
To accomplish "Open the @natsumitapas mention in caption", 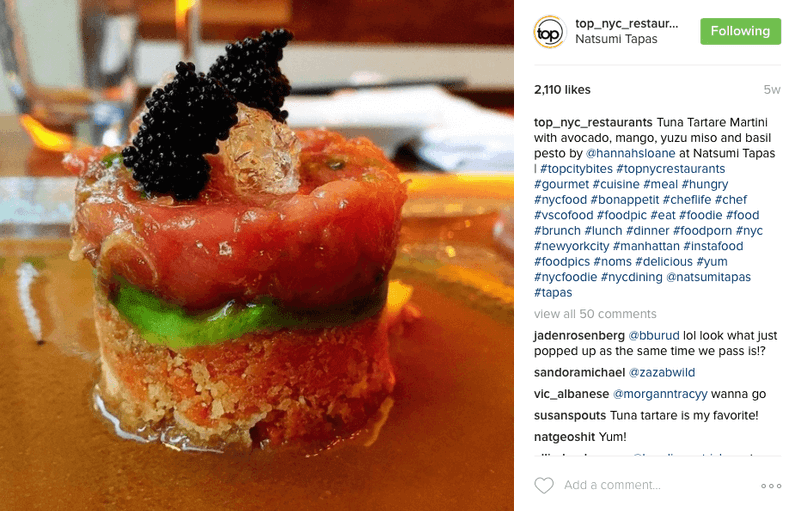I will pos(708,277).
